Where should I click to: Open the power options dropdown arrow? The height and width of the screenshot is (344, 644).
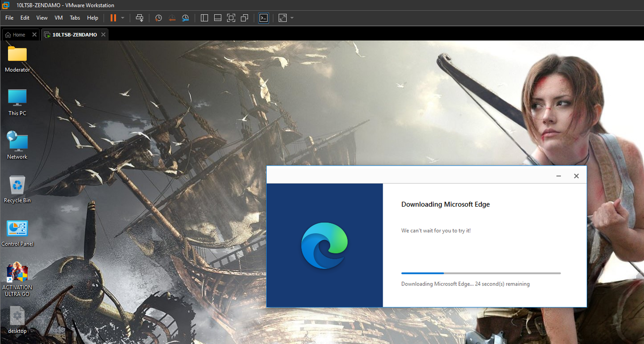coord(123,18)
